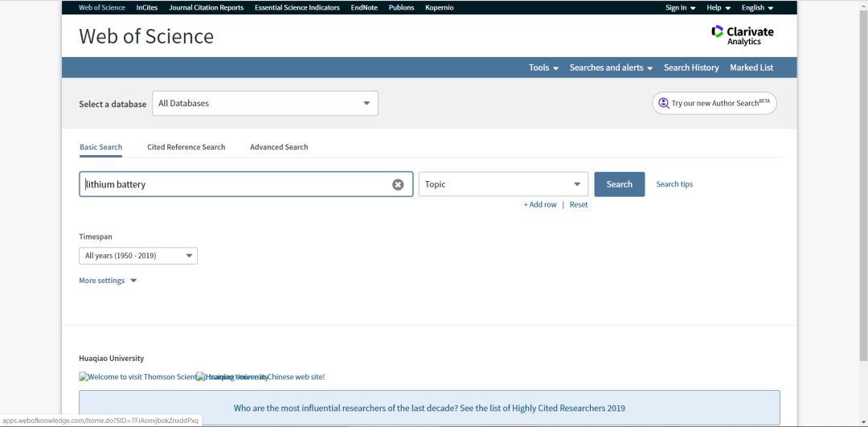Clear the lithium battery search text
Image resolution: width=868 pixels, height=427 pixels.
tap(398, 184)
